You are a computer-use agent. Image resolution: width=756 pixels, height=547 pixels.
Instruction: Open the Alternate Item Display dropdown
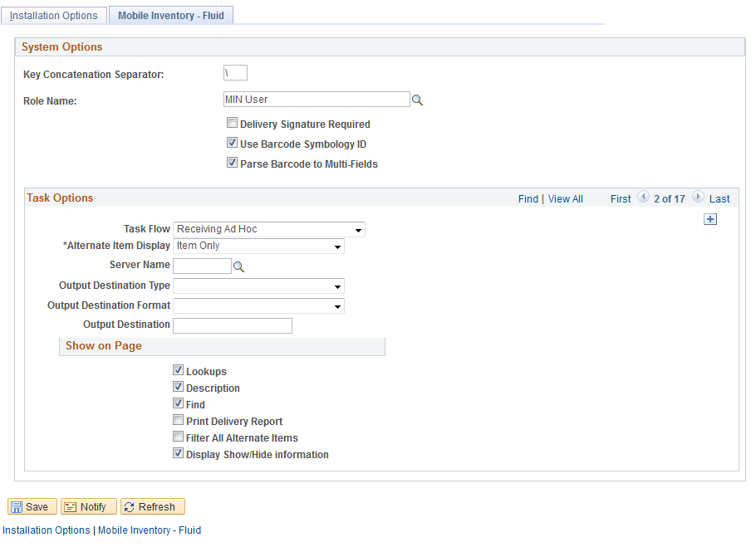pos(337,246)
